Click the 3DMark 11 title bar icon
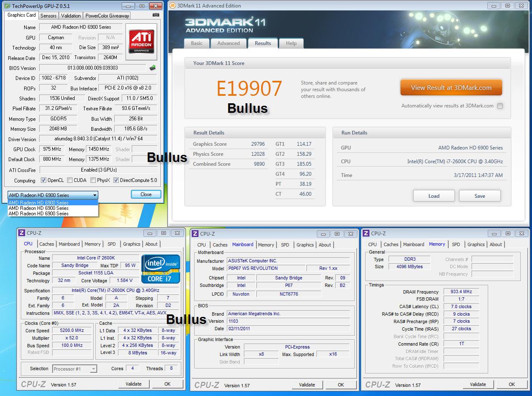The image size is (532, 396). (x=173, y=5)
